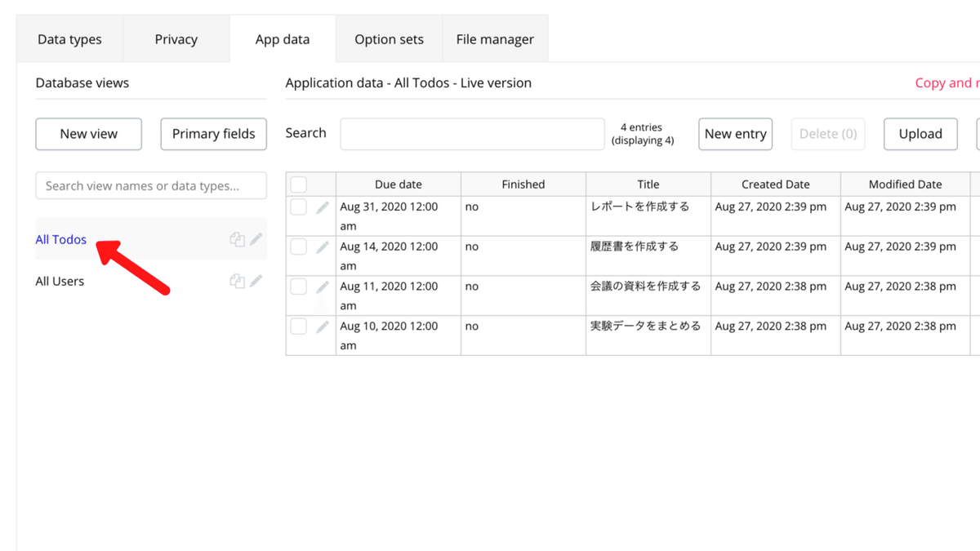Tick the checkbox for the 実験データをまとめる entry
This screenshot has height=551, width=980.
pyautogui.click(x=299, y=326)
